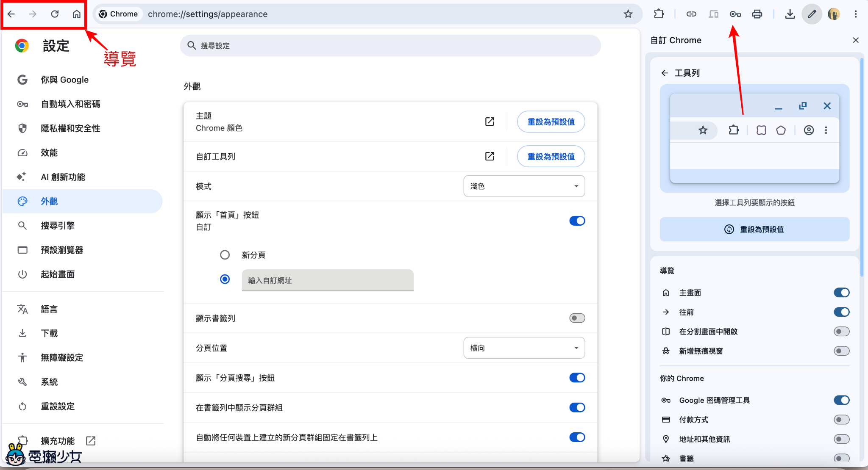Close the 自訂 Chrome side panel
Image resolution: width=868 pixels, height=470 pixels.
coord(856,40)
